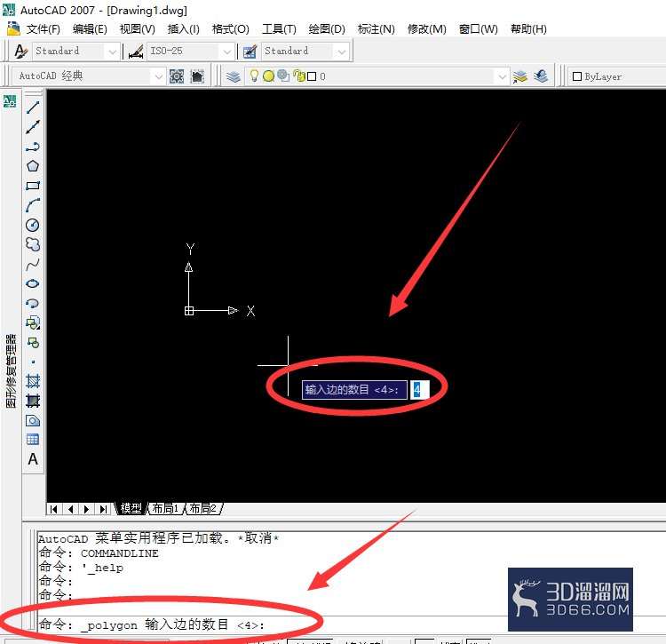Select the Polygon tool
666x644 pixels.
33,166
